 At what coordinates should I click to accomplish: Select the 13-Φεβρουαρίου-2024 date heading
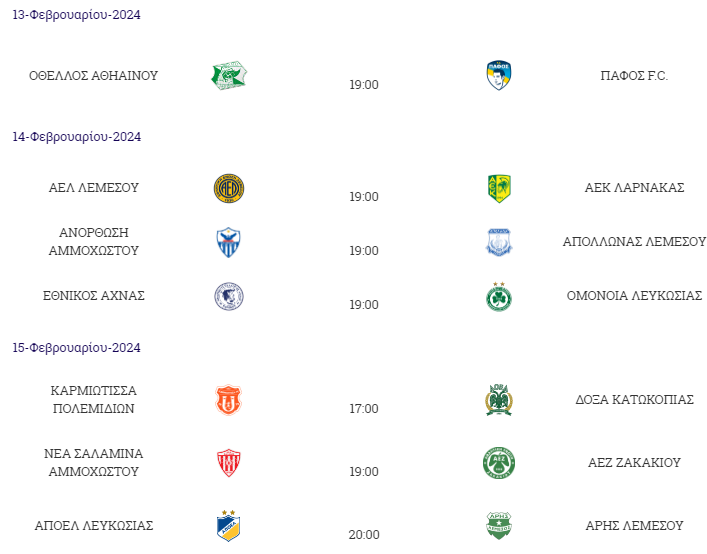coord(77,15)
